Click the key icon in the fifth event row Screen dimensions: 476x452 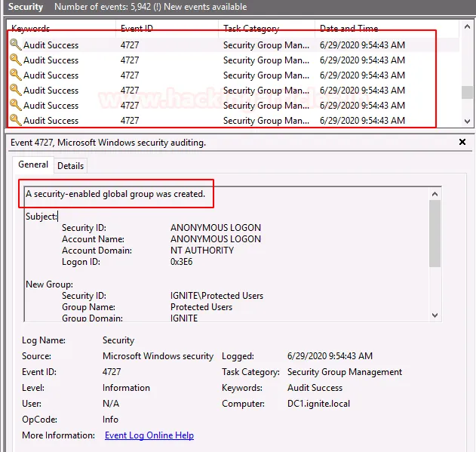(x=15, y=106)
